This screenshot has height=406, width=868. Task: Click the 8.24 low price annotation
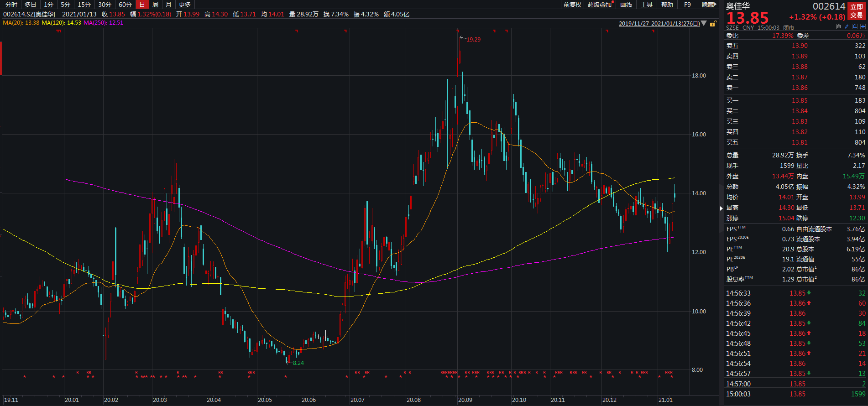coord(298,363)
